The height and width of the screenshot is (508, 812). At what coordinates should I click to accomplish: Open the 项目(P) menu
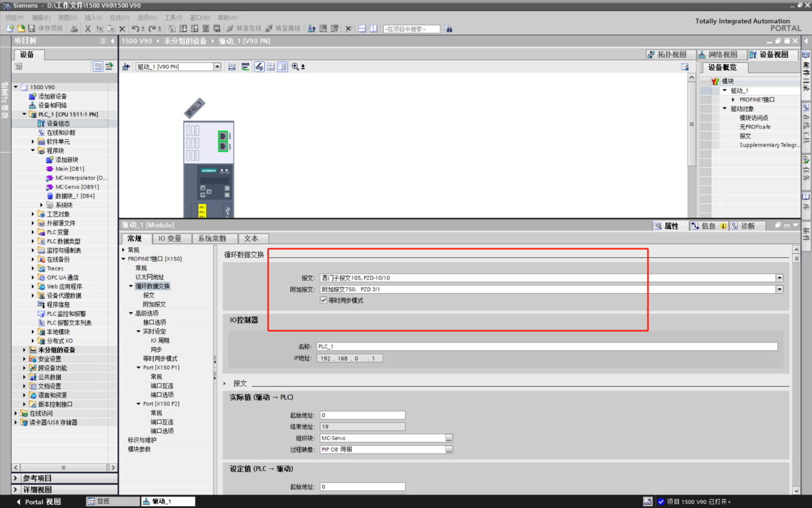tap(15, 17)
